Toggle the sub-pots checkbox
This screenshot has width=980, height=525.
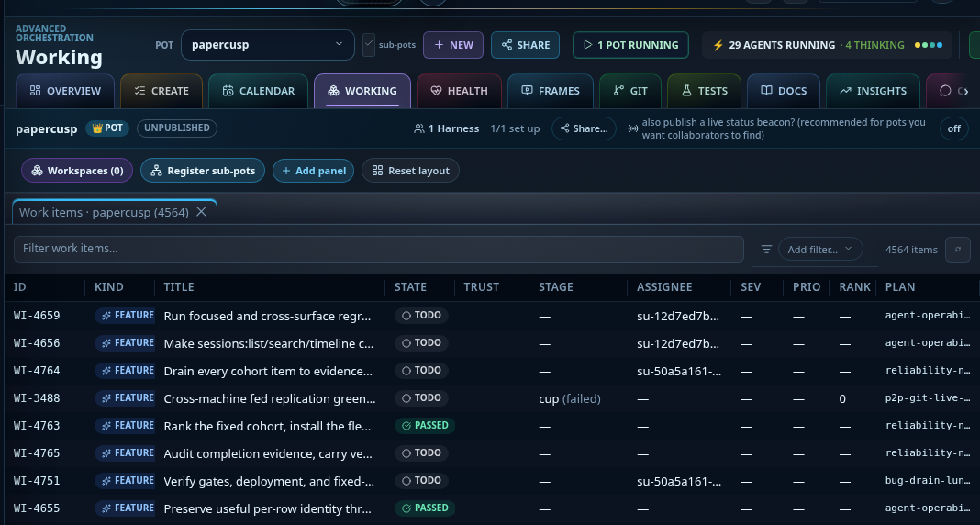click(x=369, y=45)
